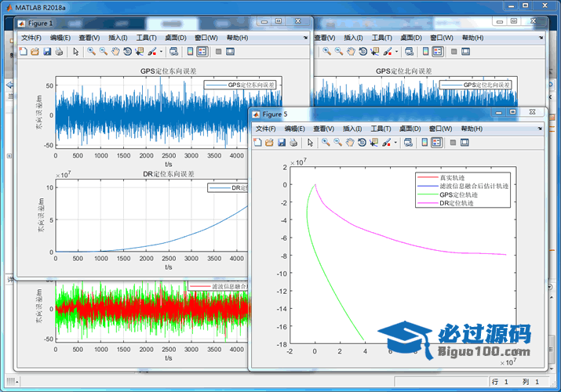This screenshot has height=392, width=561.
Task: Click GPS定位东向误差 legend box in Figure 1
Action: (x=241, y=85)
